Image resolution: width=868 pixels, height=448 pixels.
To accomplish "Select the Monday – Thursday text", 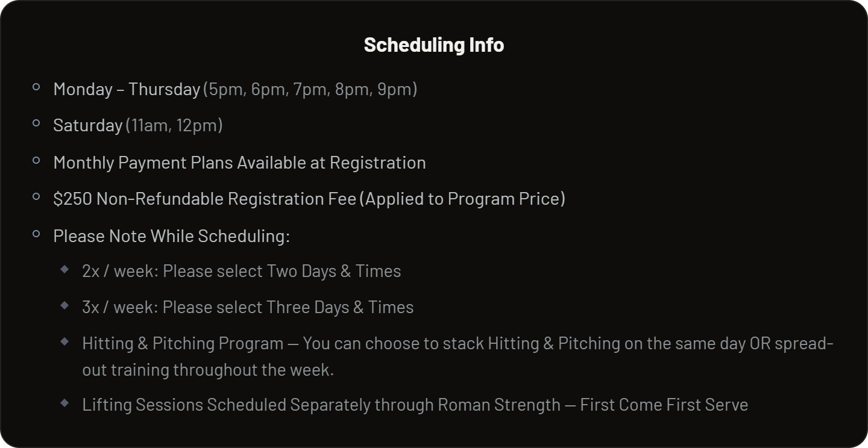I will [127, 89].
